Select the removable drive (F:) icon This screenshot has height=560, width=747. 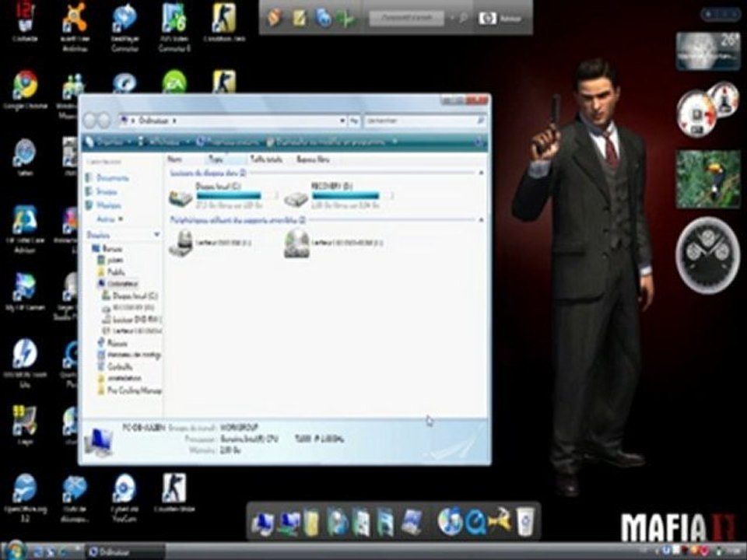296,243
